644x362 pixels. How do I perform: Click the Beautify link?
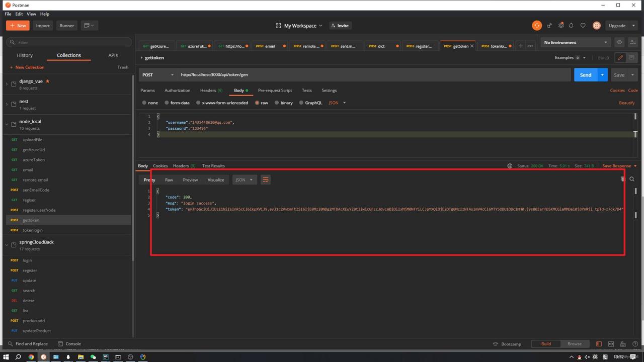pyautogui.click(x=627, y=103)
